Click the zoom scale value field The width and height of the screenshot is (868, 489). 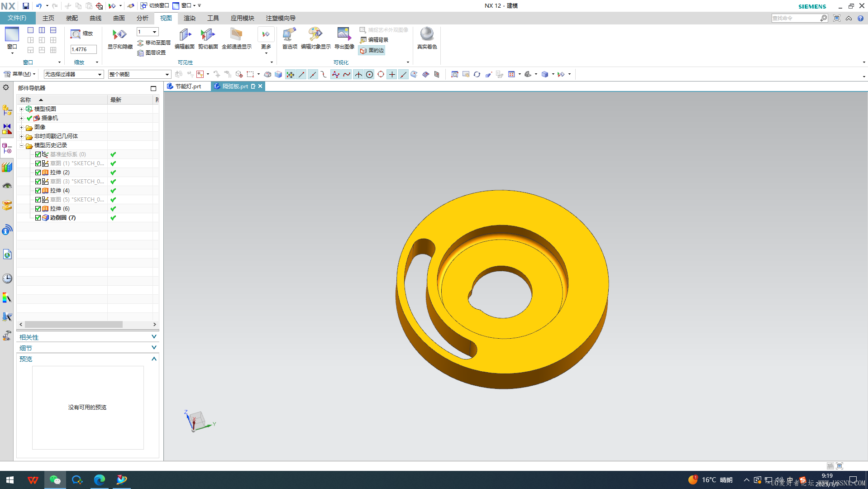[x=83, y=49]
